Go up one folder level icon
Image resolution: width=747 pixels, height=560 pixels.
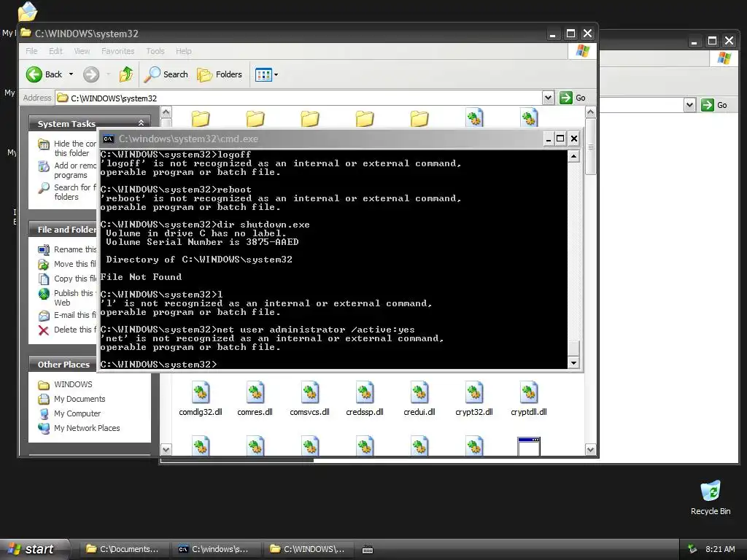pos(126,74)
